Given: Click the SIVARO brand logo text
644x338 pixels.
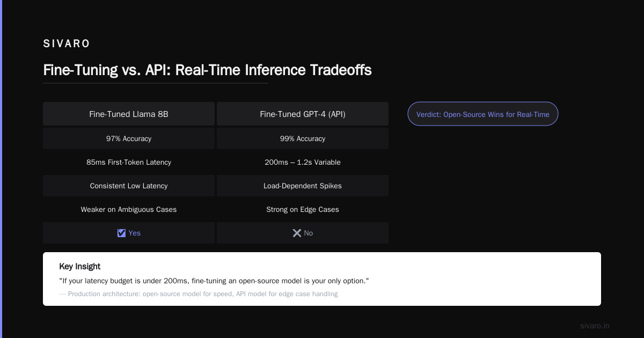Looking at the screenshot, I should pyautogui.click(x=67, y=44).
